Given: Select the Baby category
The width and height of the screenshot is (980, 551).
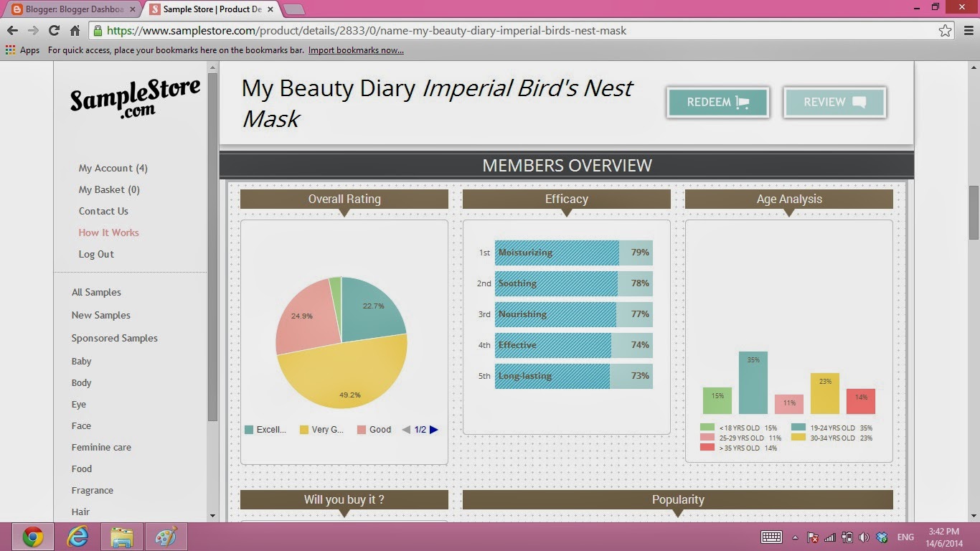Looking at the screenshot, I should click(x=82, y=361).
